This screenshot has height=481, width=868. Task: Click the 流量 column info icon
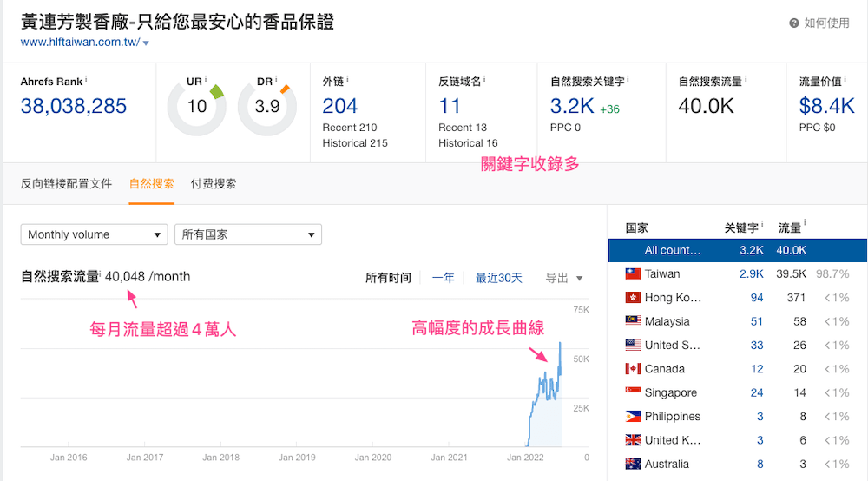coord(805,223)
